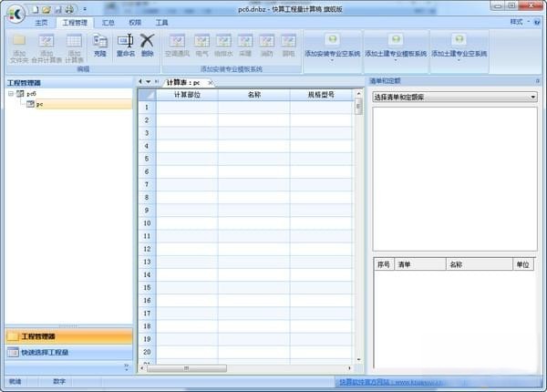Expand the navigation pane overflow chevron
547x392 pixels.
(126, 366)
